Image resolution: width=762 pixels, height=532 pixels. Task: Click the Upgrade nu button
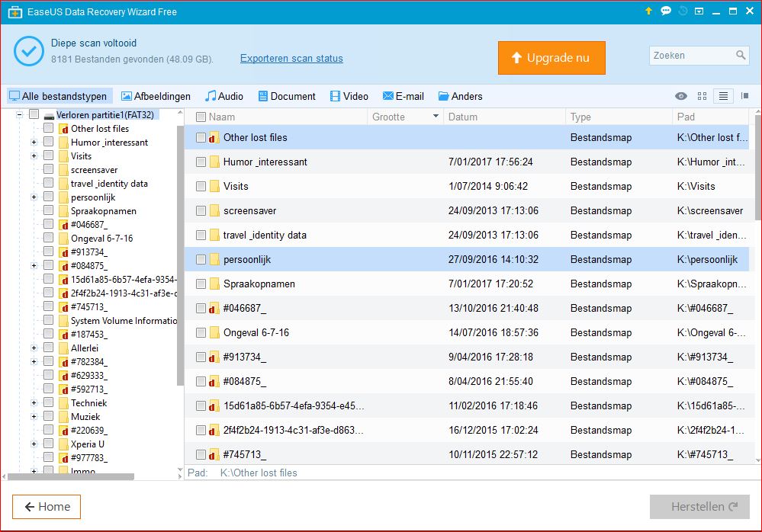[x=551, y=58]
